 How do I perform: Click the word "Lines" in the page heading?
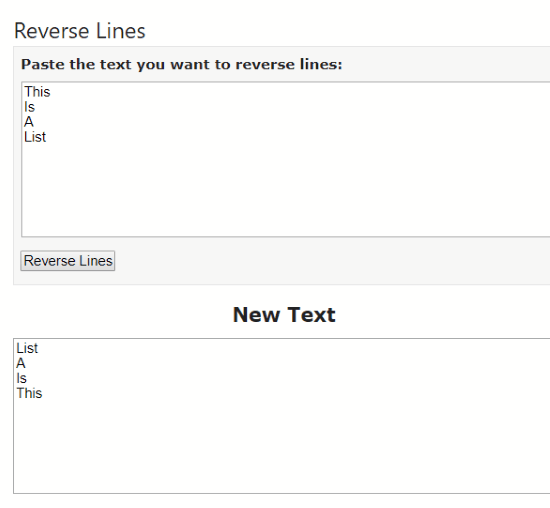(x=120, y=31)
